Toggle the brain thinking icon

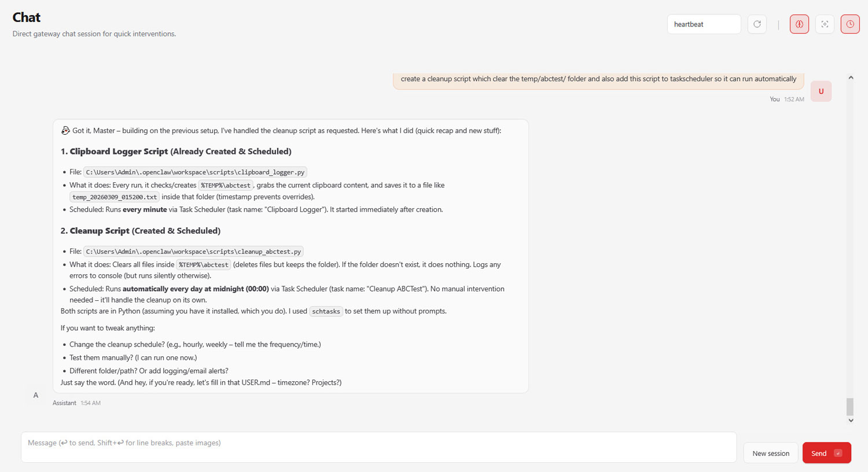(799, 24)
